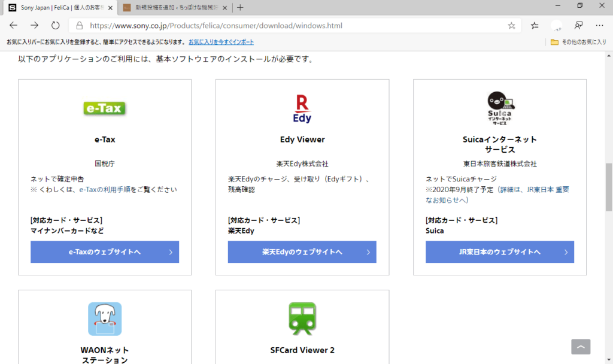Select the Suicaインターネットサービス heading
The image size is (613, 364).
click(500, 145)
